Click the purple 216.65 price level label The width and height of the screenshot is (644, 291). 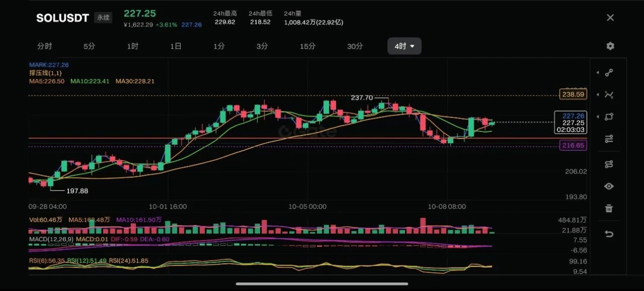(x=573, y=145)
